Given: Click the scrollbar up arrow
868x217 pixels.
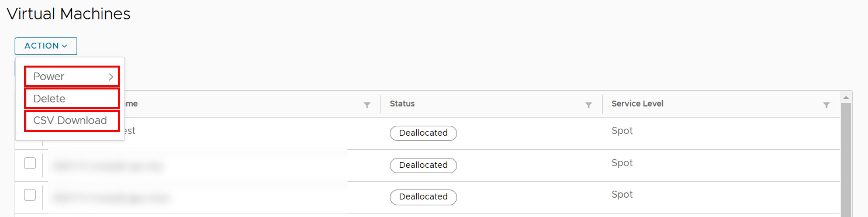Looking at the screenshot, I should coord(846,98).
